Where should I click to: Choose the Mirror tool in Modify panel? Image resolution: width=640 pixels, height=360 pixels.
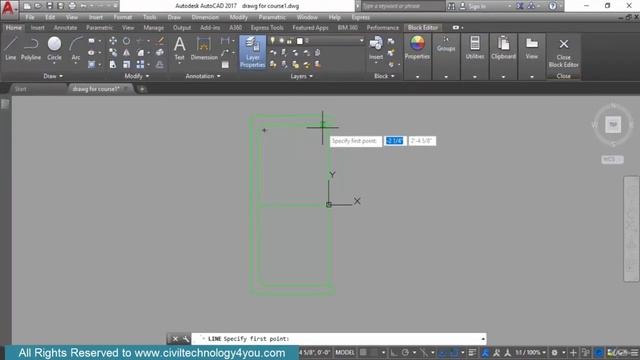coord(127,53)
